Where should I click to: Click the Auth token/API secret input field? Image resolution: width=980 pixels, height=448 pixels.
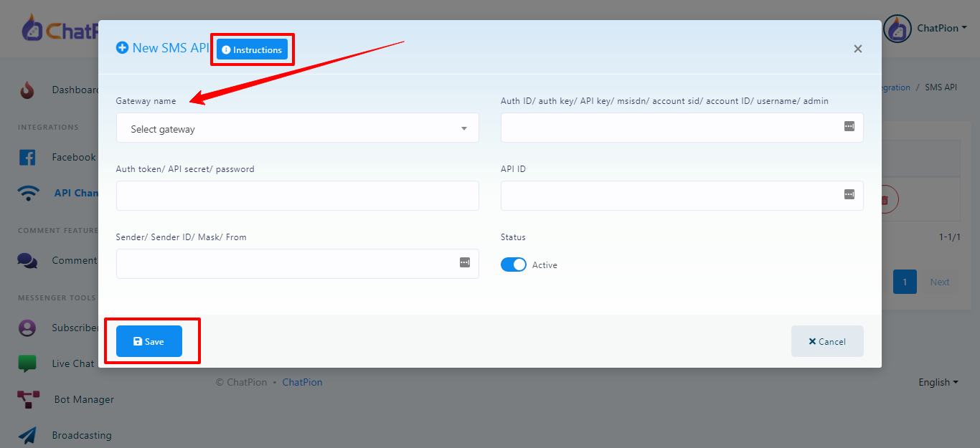click(x=297, y=196)
